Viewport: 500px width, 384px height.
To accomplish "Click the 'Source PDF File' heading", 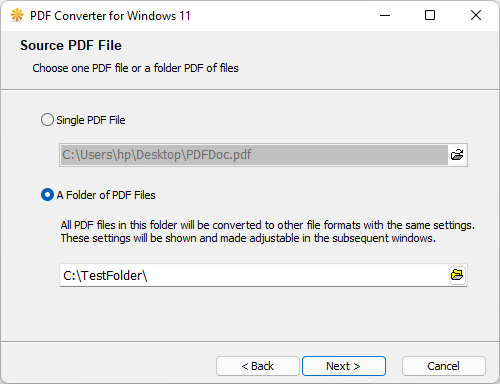I will (71, 45).
